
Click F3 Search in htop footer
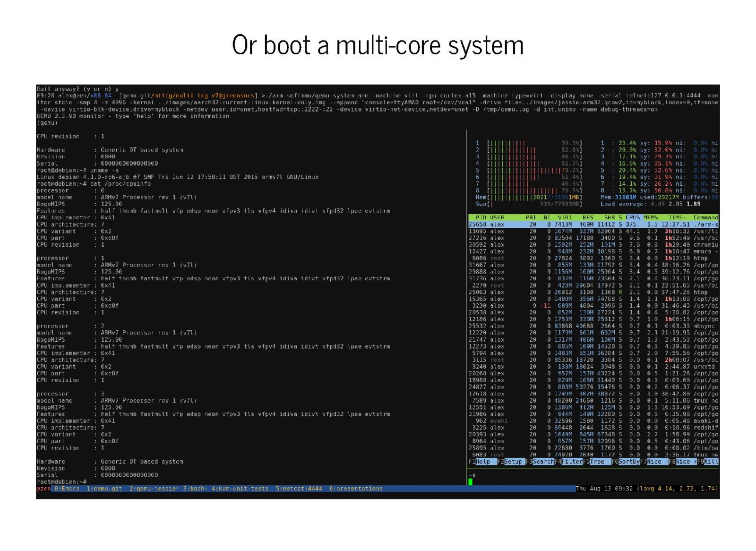[x=542, y=462]
